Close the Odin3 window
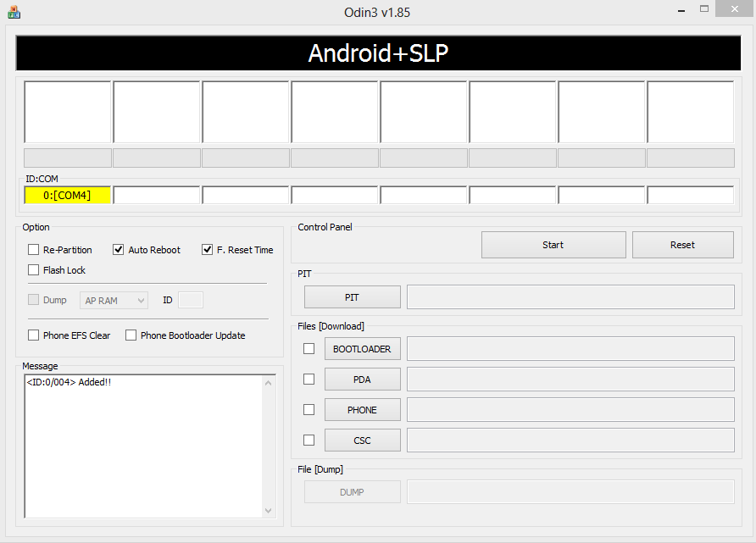 pyautogui.click(x=734, y=9)
